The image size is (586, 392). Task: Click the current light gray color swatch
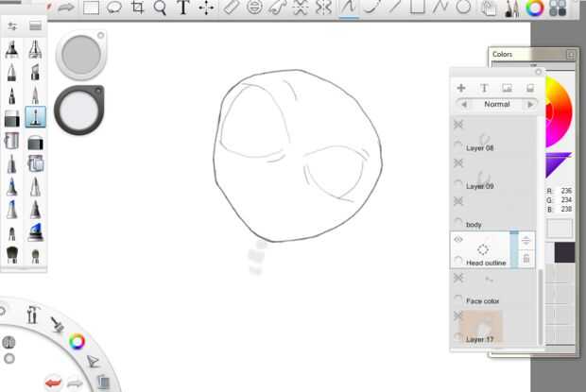(560, 228)
